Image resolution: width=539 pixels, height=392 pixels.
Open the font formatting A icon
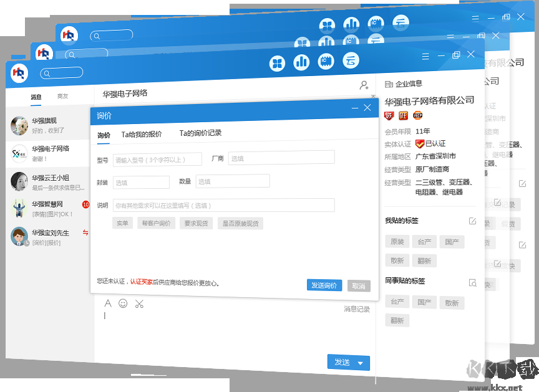pos(108,303)
